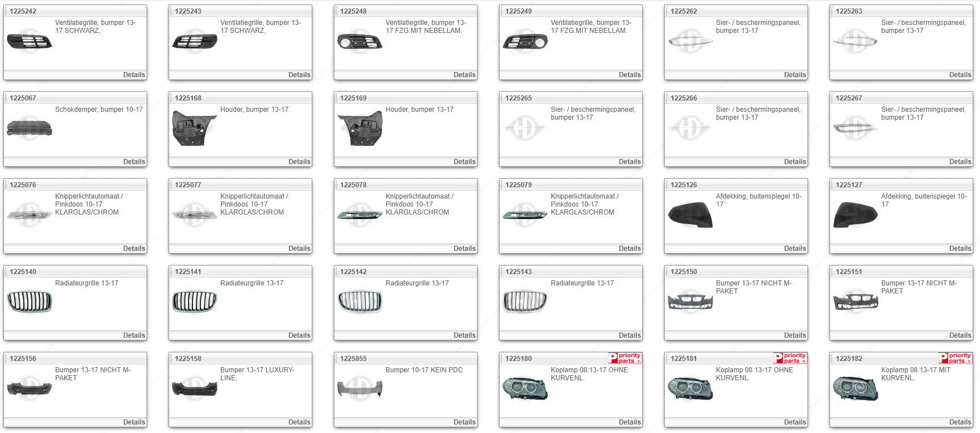This screenshot has height=433, width=980.
Task: View Details of part 1225079
Action: 630,249
